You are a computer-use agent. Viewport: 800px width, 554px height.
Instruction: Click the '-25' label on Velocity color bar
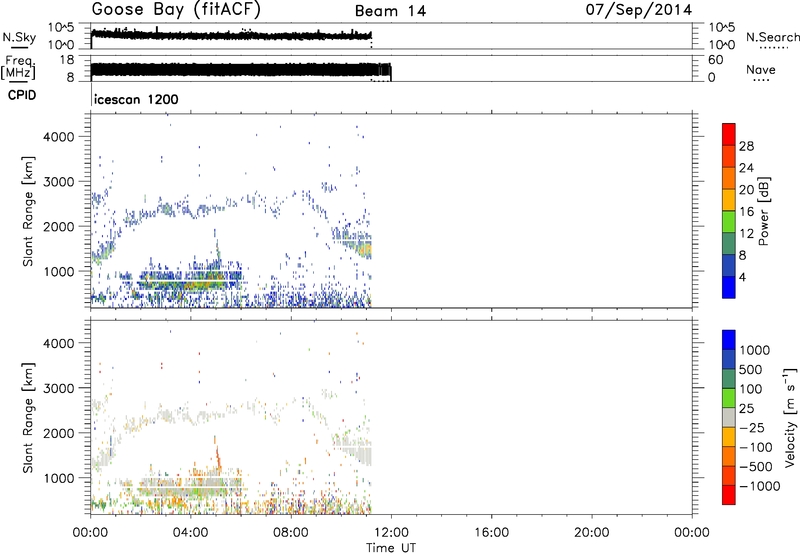click(753, 428)
